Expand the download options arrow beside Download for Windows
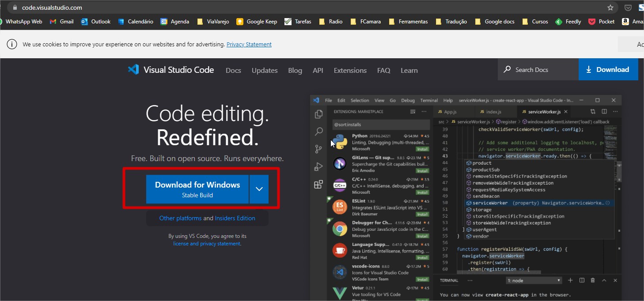The width and height of the screenshot is (644, 301). coord(259,189)
